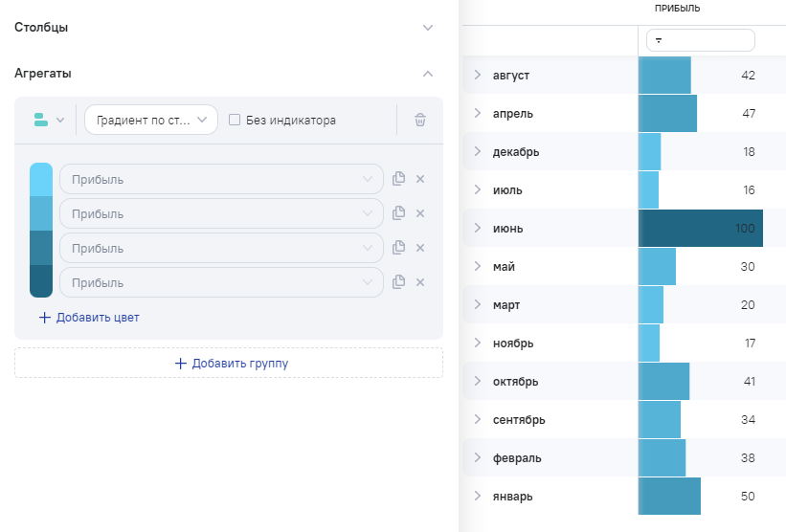
Task: Toggle the Без индикатора checkbox
Action: coord(235,121)
